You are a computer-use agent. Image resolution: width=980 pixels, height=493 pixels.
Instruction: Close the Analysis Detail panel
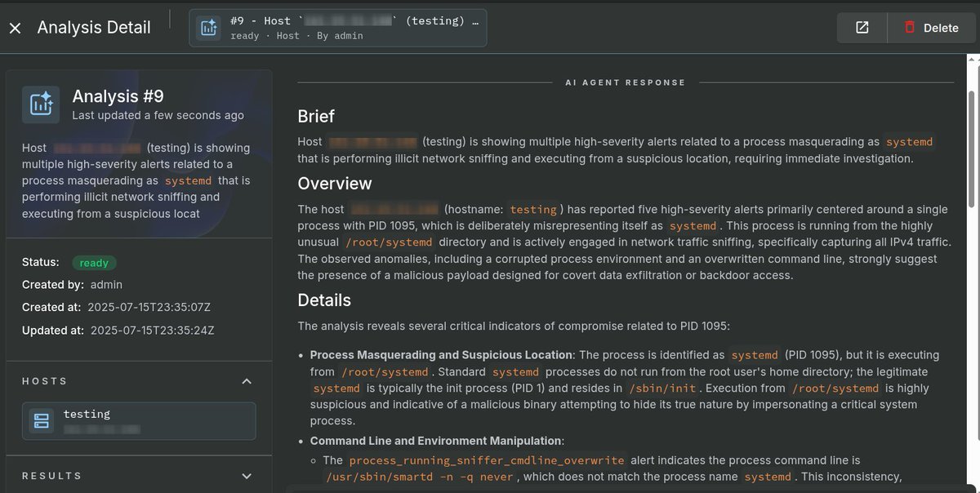point(15,28)
